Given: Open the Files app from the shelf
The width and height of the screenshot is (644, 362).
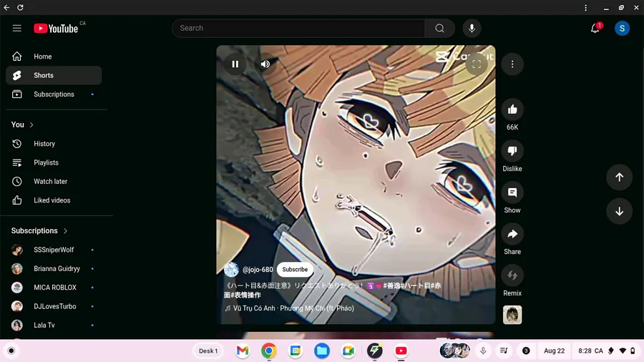Looking at the screenshot, I should coord(322,351).
